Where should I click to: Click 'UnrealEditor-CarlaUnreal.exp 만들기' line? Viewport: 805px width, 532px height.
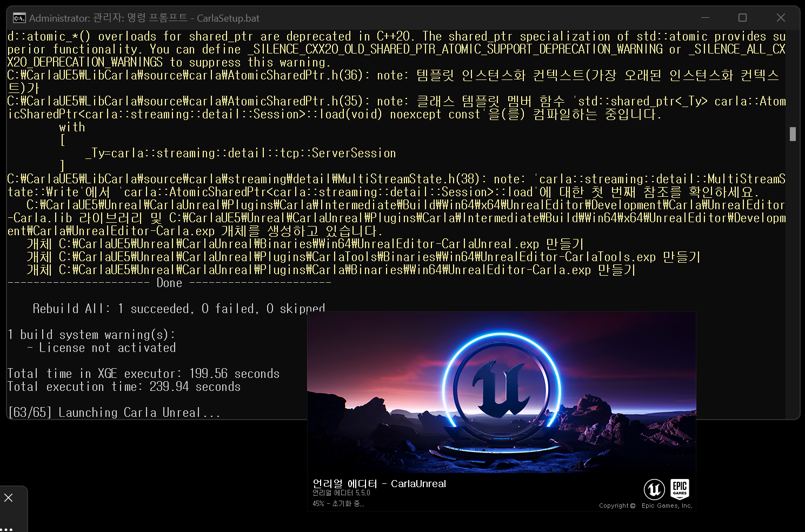pos(305,244)
